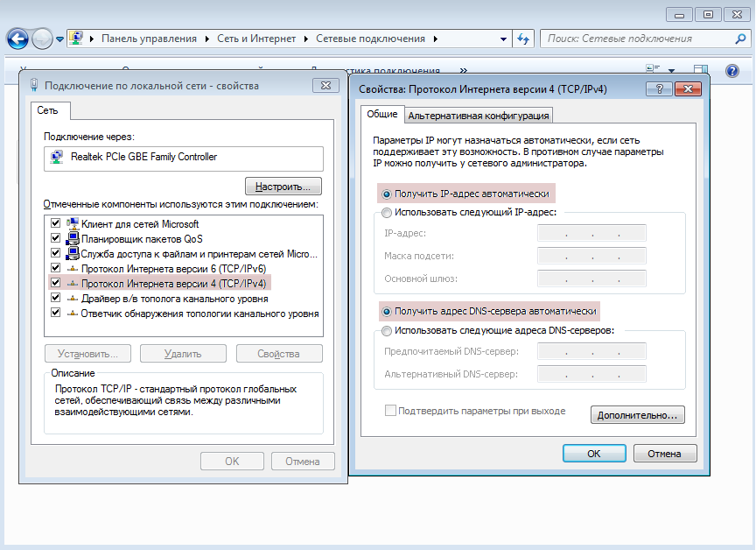Open the address bar history dropdown
This screenshot has height=550, width=756.
[503, 39]
